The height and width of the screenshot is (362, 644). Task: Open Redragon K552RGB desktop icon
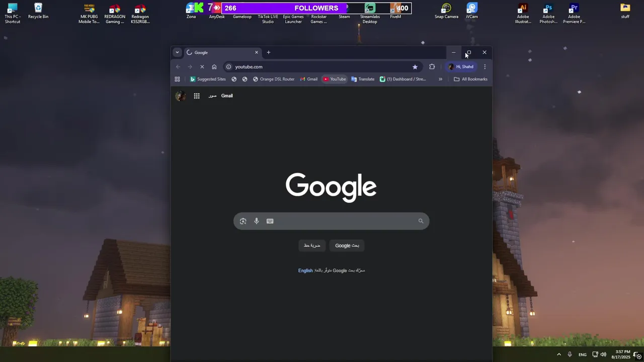click(x=140, y=14)
